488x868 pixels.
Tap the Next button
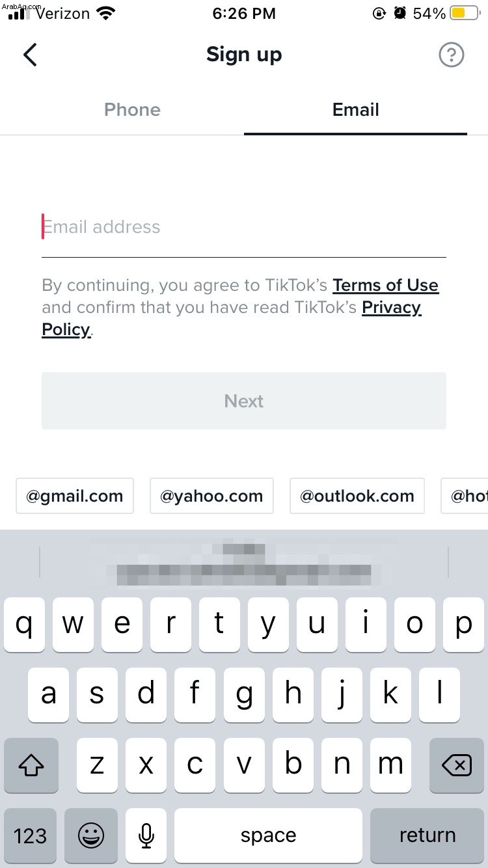coord(244,401)
